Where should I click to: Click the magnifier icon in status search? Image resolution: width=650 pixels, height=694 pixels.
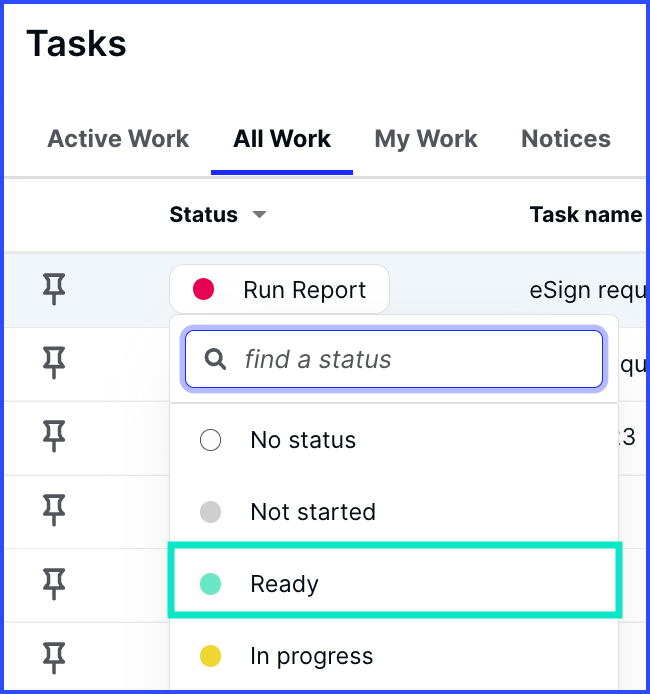click(x=215, y=359)
